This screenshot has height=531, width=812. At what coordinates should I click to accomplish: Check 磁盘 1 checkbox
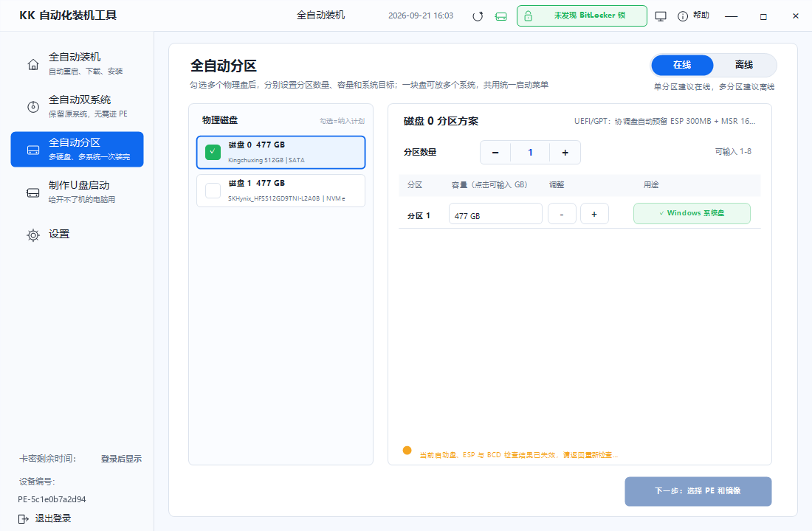[x=213, y=190]
